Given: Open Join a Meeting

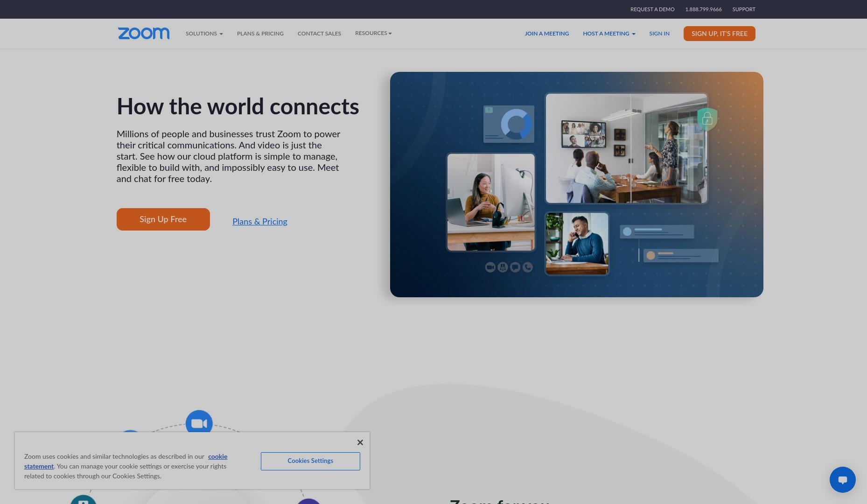Looking at the screenshot, I should click(546, 34).
